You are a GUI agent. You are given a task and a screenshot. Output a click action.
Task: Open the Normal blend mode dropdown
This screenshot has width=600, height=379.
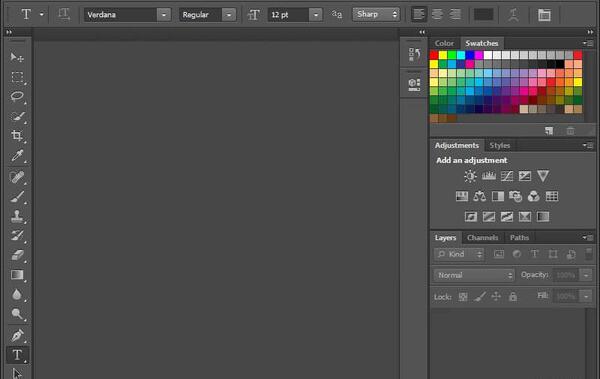[x=474, y=275]
